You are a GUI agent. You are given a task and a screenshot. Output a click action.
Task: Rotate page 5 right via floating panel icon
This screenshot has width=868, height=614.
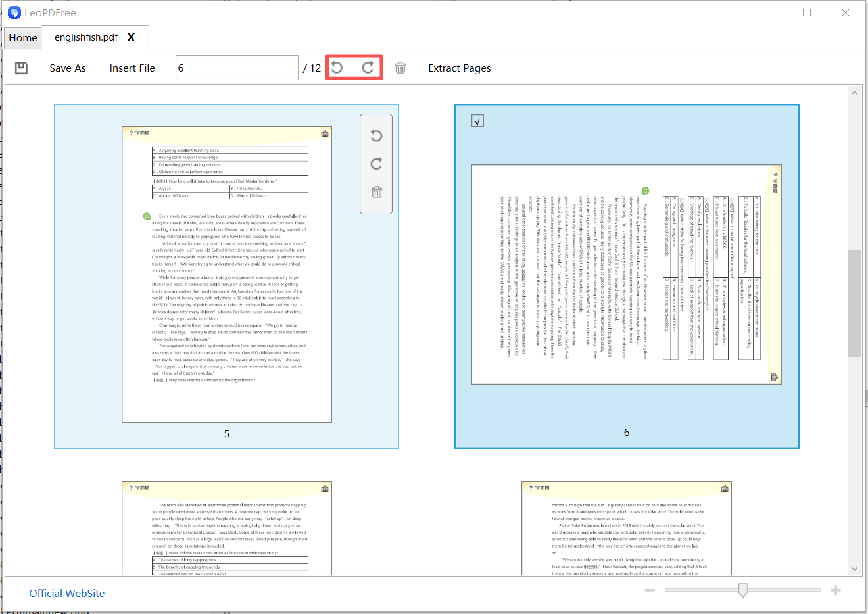(375, 164)
